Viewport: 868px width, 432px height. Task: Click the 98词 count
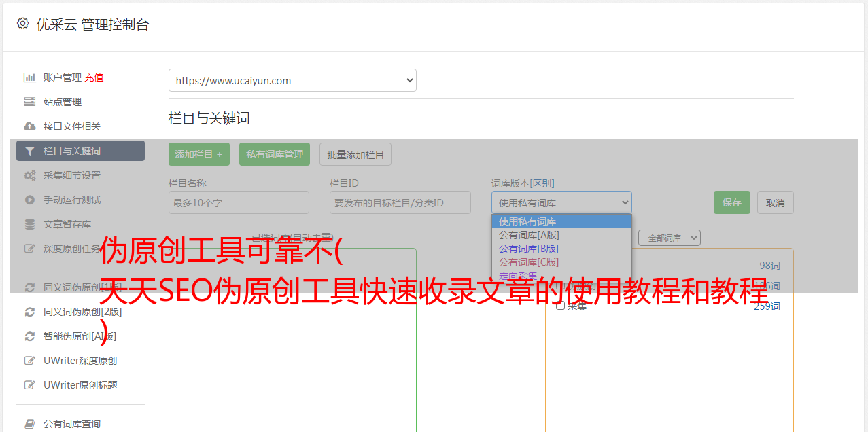click(769, 266)
